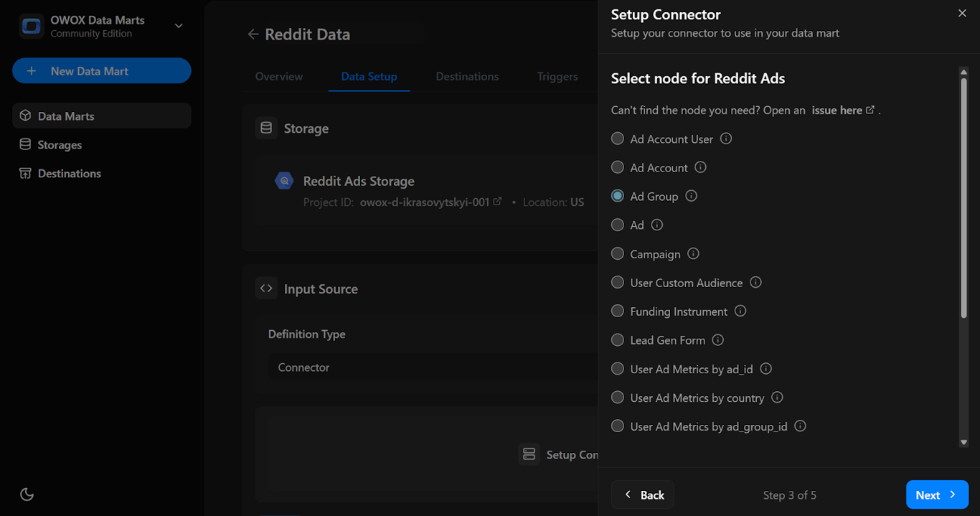The image size is (980, 516).
Task: Click the Reddit Ads Storage hexagon icon
Action: [x=285, y=181]
